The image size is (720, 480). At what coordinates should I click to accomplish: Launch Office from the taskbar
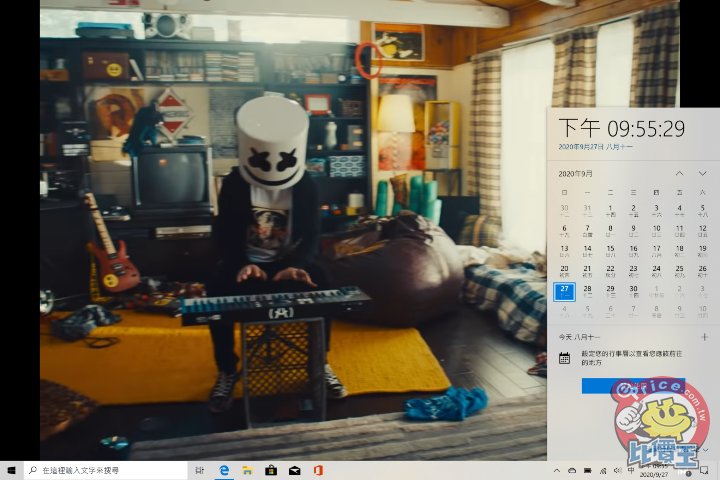tap(318, 470)
